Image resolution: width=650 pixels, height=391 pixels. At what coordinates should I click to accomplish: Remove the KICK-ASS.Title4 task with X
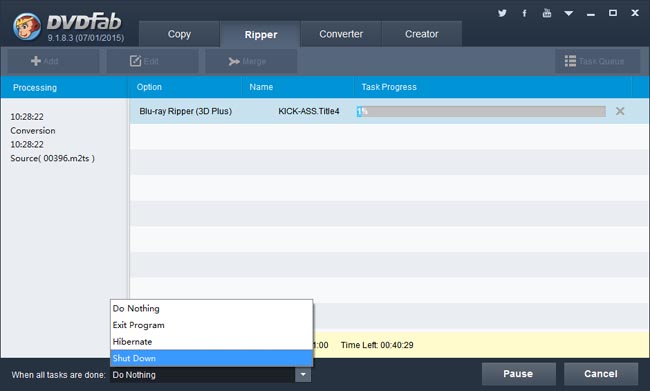pos(620,111)
